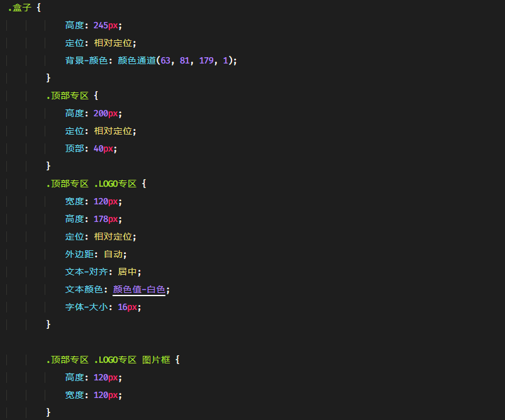Click the '文本-对齐' property name

tap(86, 272)
